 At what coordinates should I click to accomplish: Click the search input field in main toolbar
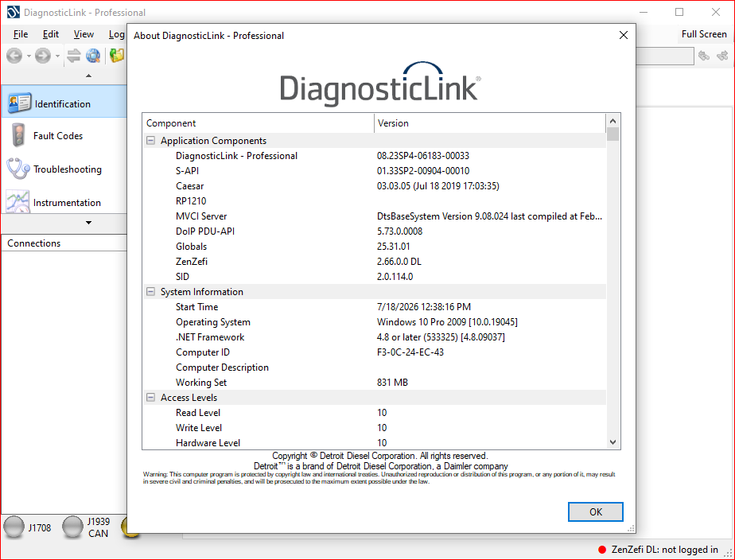665,56
